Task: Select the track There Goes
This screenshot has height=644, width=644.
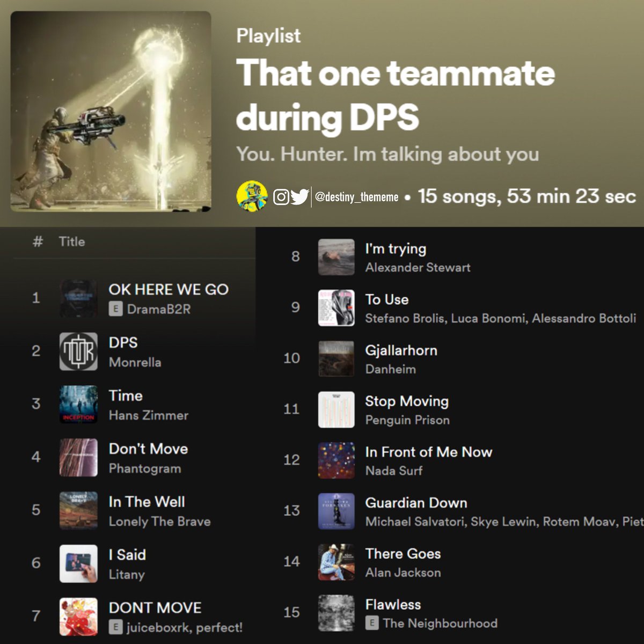Action: [402, 554]
